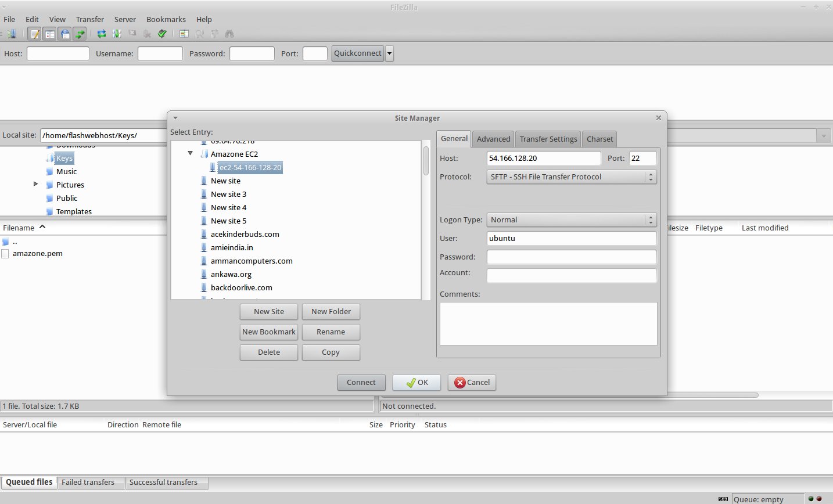The width and height of the screenshot is (833, 504).
Task: Click the Keys folder icon in local tree
Action: click(x=50, y=158)
